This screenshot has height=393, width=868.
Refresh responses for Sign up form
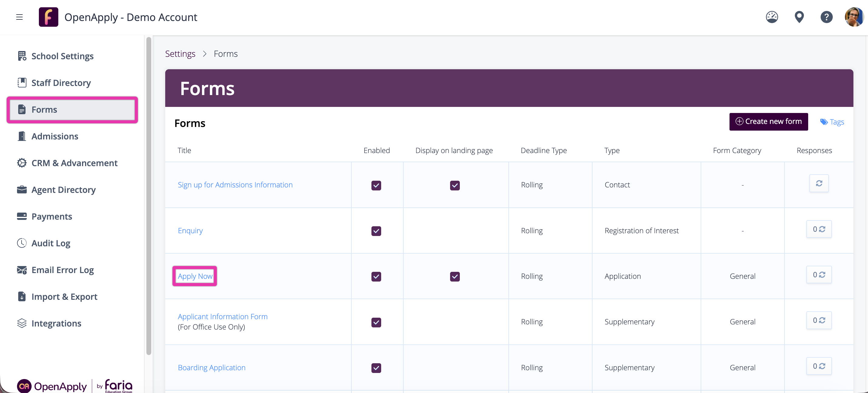(818, 183)
